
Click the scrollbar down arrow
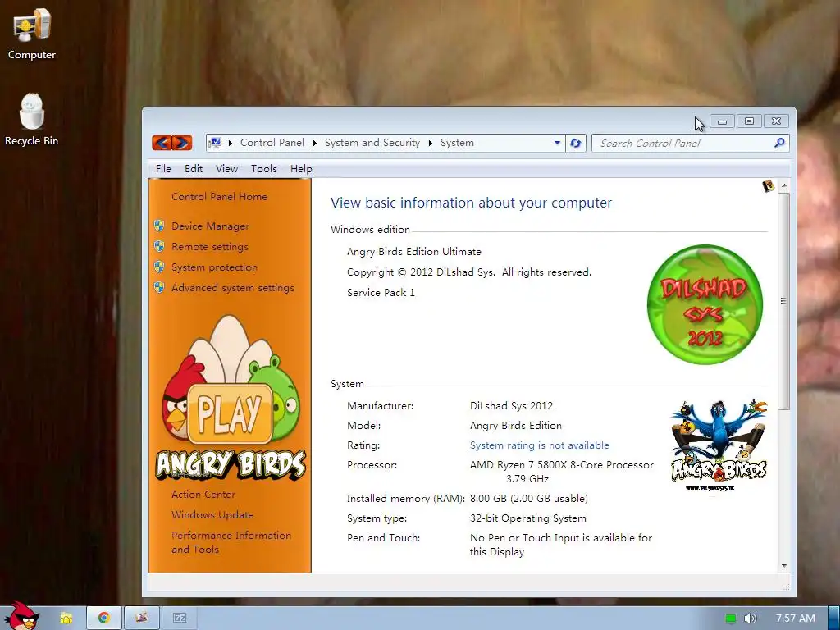tap(783, 566)
